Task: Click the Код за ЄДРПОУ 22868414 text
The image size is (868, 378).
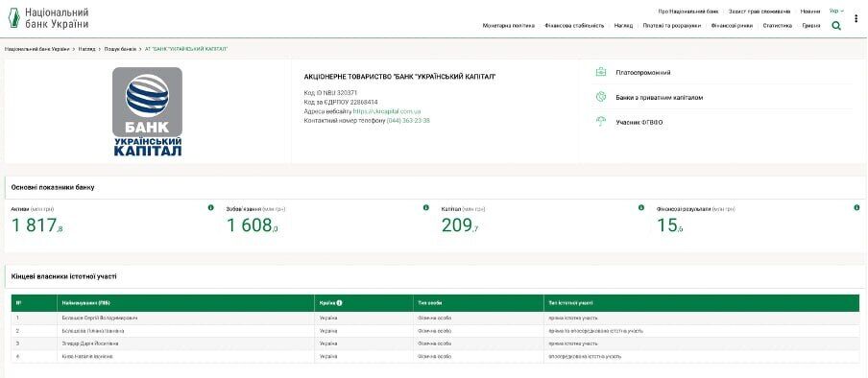Action: pos(341,102)
